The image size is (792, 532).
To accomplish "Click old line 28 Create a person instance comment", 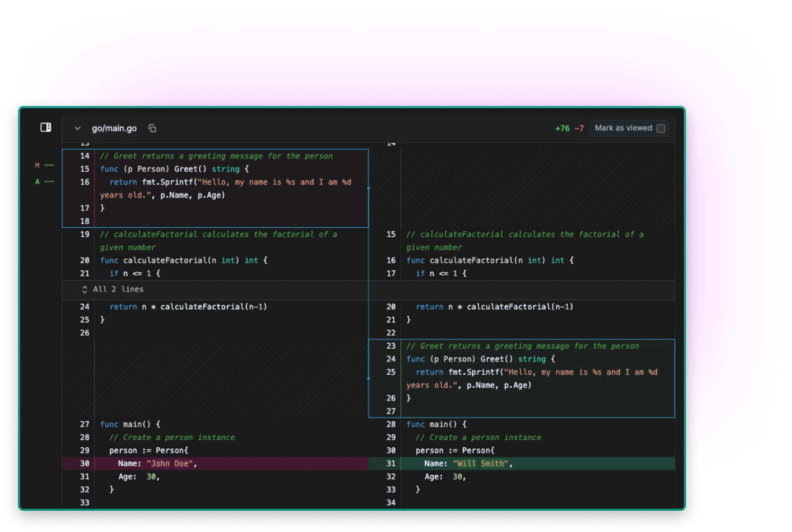I will pos(172,438).
